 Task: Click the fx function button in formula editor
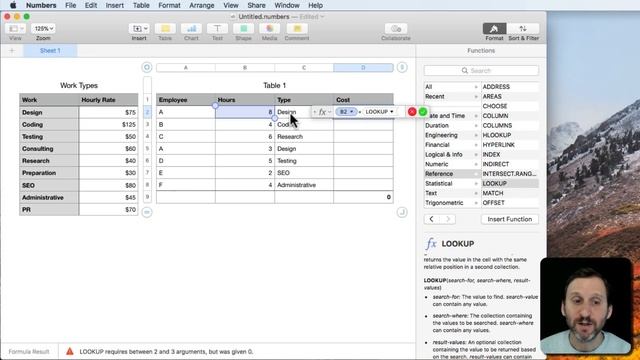tap(322, 112)
